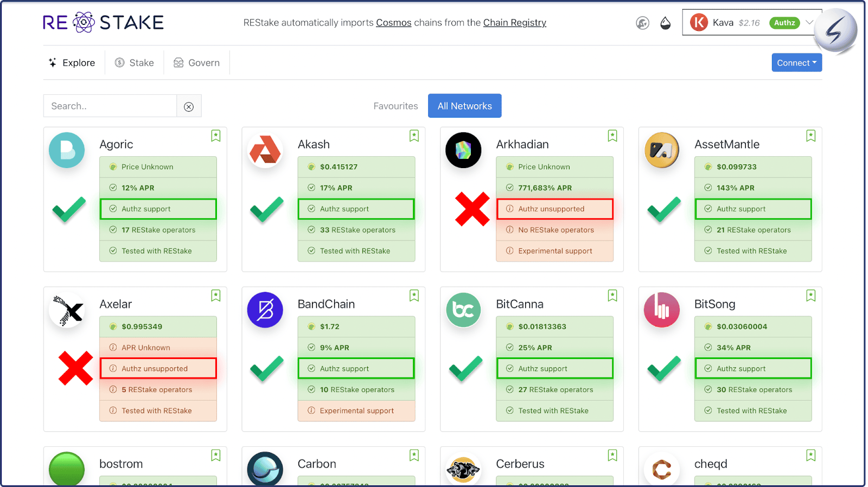868x487 pixels.
Task: Bookmark BandChain as favourite
Action: click(414, 296)
